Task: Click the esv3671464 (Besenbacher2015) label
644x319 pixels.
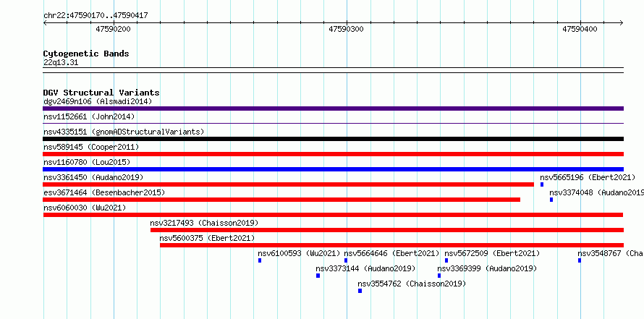Action: tap(104, 192)
